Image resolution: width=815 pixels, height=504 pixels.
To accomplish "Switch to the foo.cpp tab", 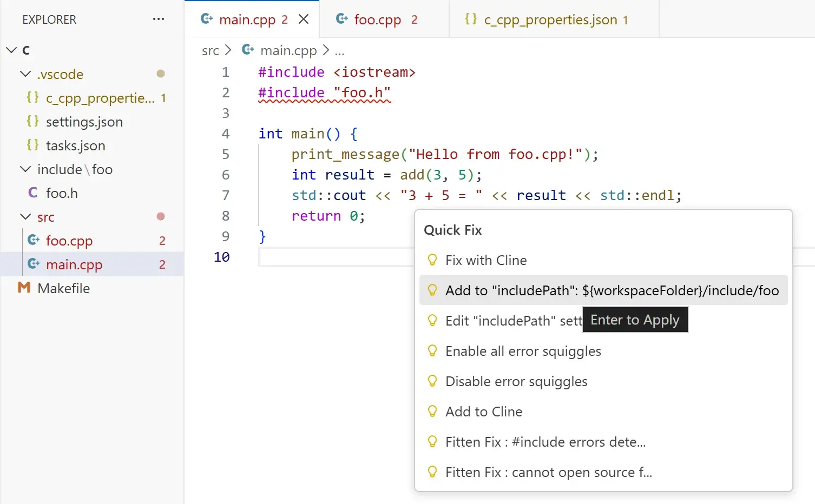I will pyautogui.click(x=379, y=19).
